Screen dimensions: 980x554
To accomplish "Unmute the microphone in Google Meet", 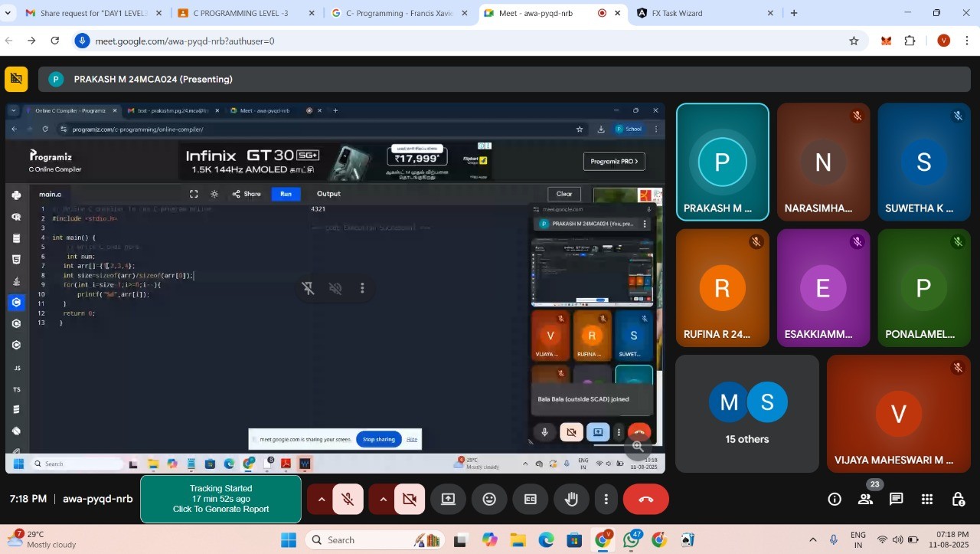I will [348, 499].
